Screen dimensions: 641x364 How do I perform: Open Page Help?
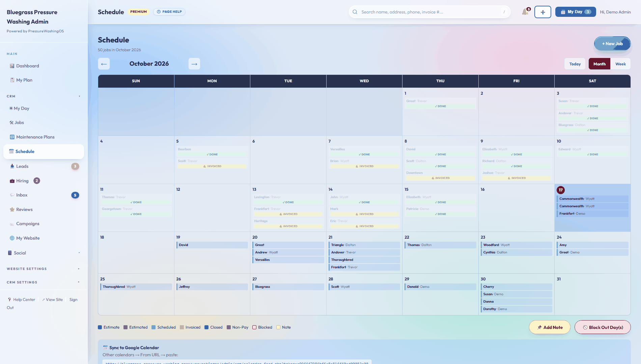169,11
